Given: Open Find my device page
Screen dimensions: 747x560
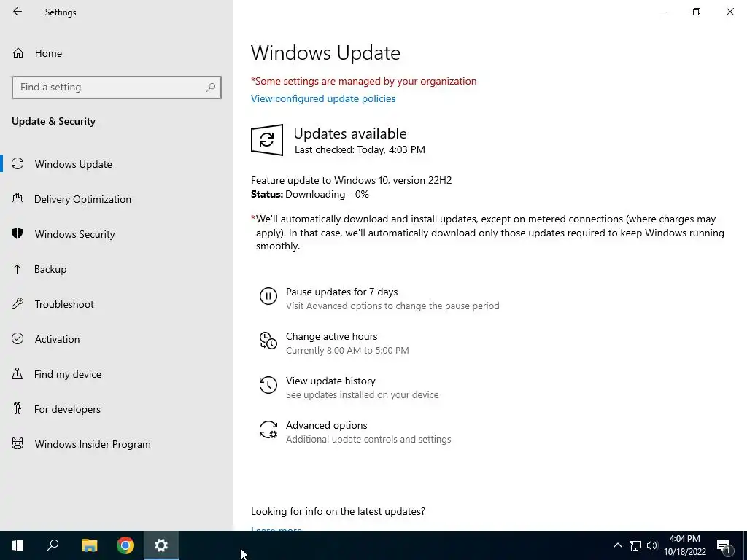Looking at the screenshot, I should pyautogui.click(x=68, y=374).
